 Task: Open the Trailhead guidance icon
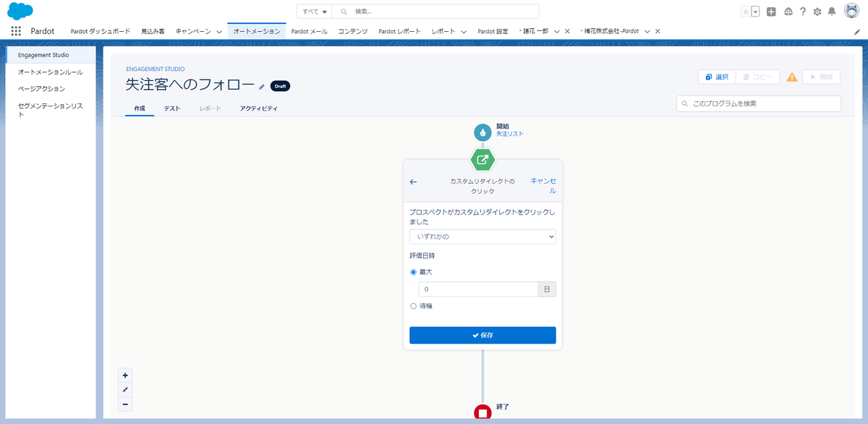(788, 12)
